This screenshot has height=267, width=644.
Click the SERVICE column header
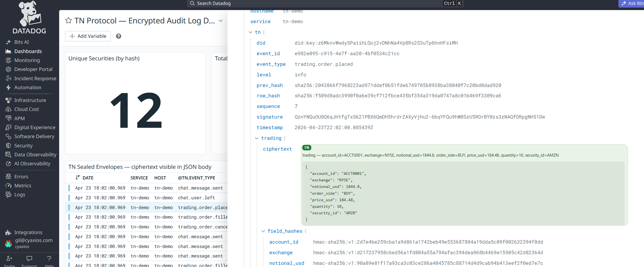pyautogui.click(x=139, y=178)
